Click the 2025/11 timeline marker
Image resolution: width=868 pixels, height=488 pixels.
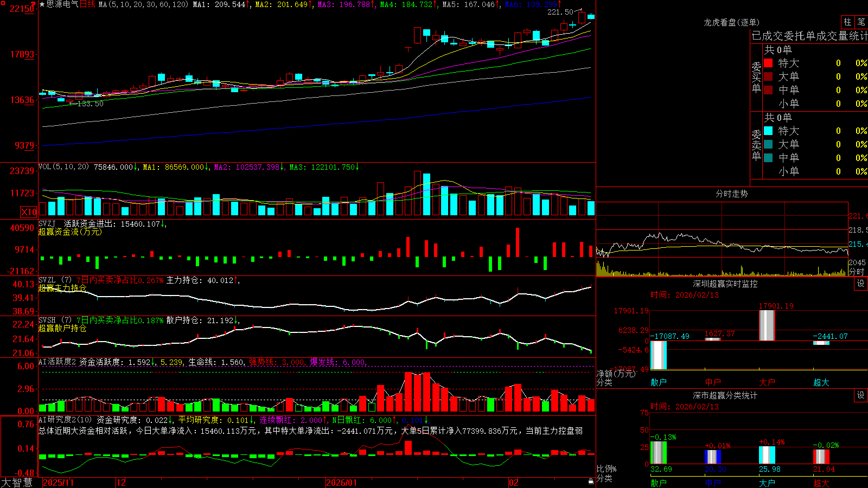58,483
